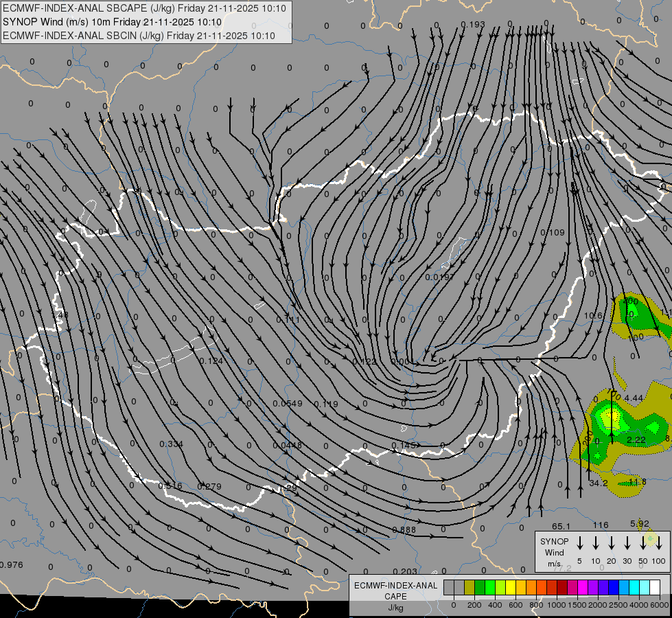
Task: Select the leftmost gray CAPE swatch
Action: point(449,588)
